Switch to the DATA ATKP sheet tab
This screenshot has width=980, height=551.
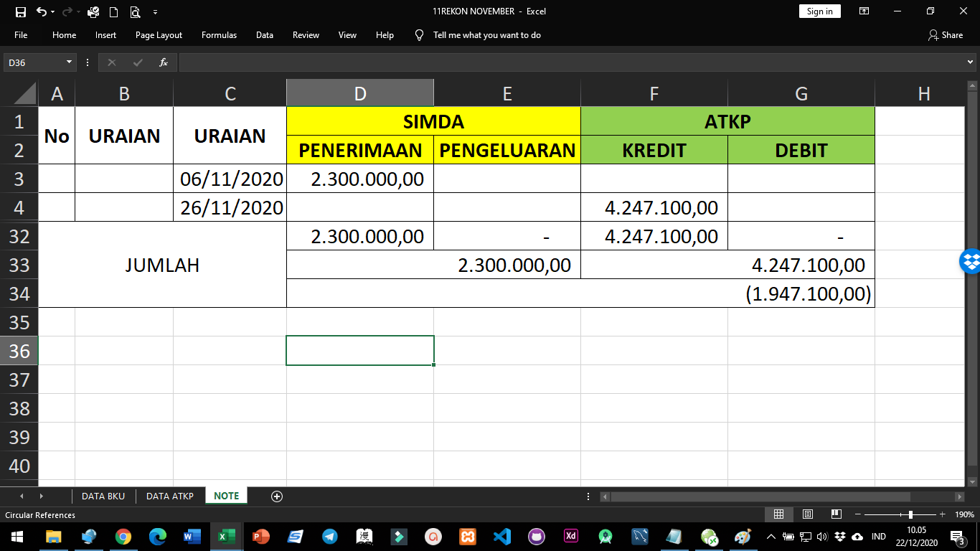point(170,496)
